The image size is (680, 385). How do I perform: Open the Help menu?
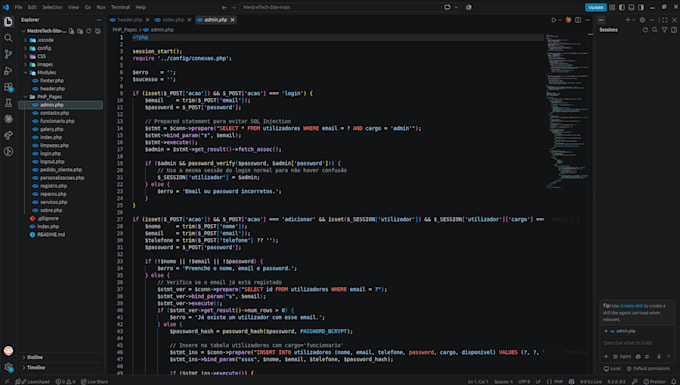141,7
